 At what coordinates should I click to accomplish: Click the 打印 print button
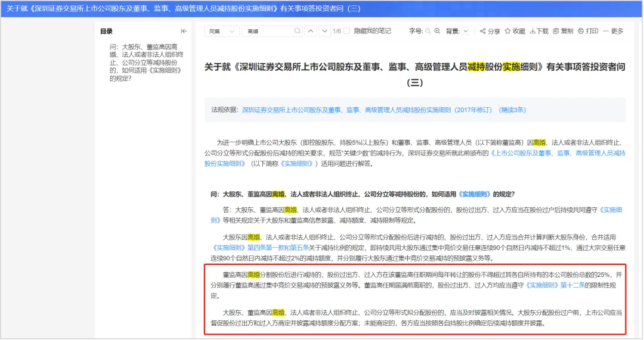tap(588, 31)
